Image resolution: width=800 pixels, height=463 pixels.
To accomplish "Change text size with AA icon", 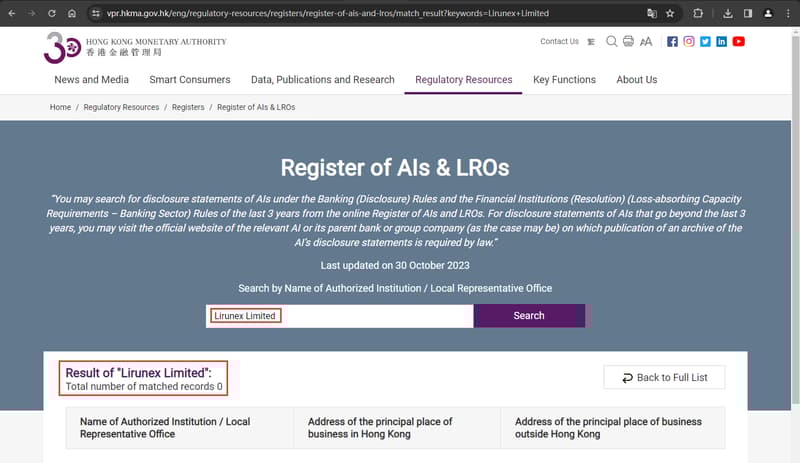I will [x=646, y=41].
